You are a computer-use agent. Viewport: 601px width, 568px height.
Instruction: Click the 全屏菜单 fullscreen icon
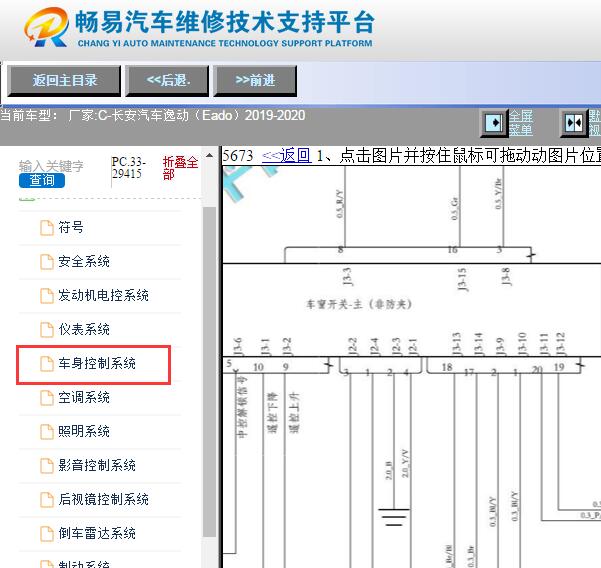494,123
